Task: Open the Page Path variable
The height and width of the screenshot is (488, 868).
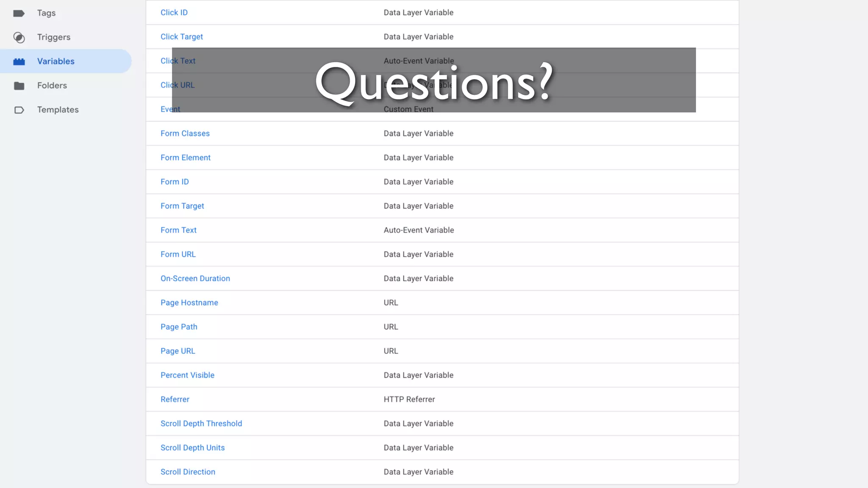Action: coord(179,326)
